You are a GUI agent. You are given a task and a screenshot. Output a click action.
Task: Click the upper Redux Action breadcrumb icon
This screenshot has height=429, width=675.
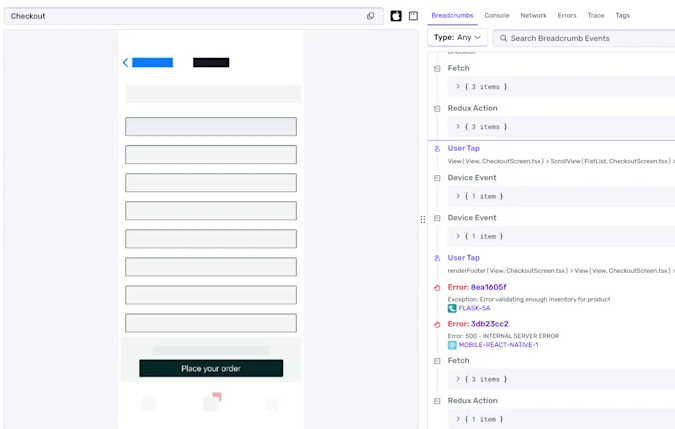click(x=437, y=108)
